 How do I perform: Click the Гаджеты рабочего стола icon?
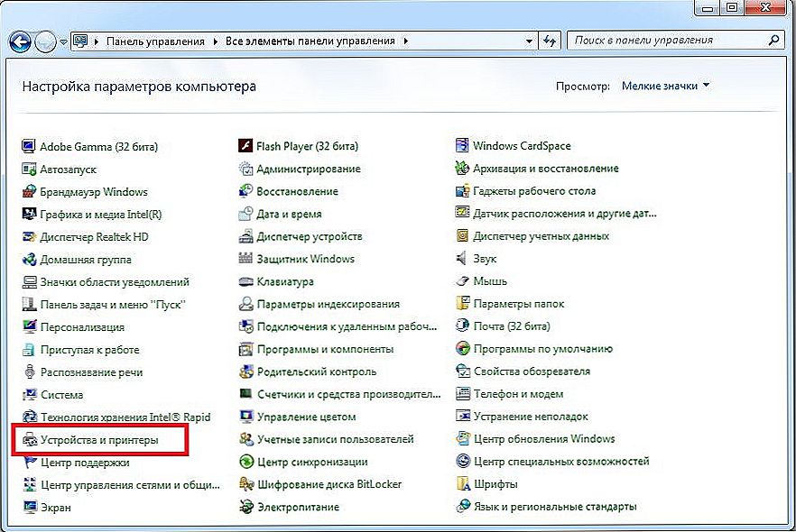[x=462, y=190]
